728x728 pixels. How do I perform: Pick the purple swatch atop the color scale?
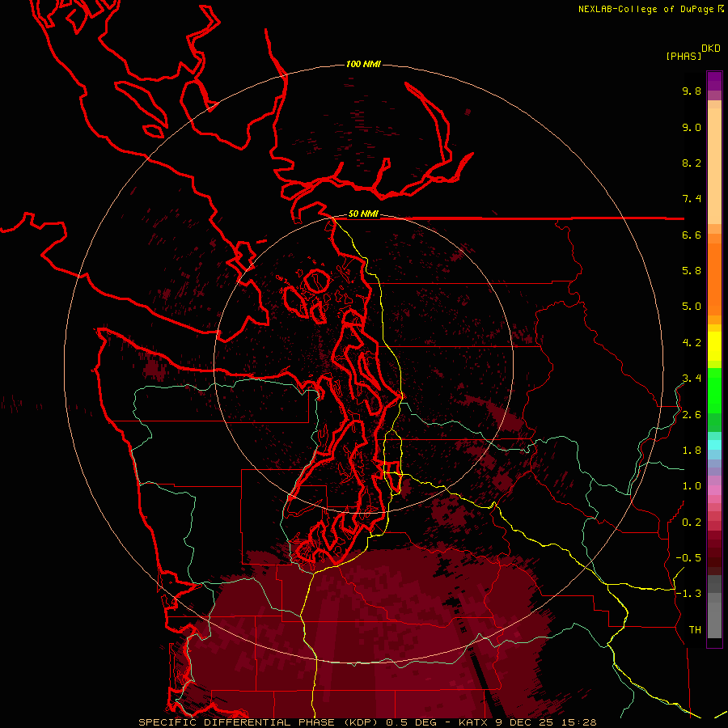click(714, 81)
